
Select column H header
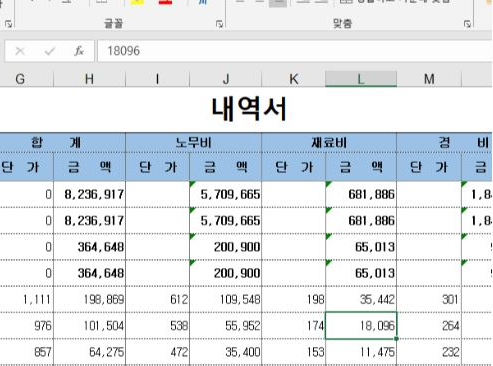(89, 79)
